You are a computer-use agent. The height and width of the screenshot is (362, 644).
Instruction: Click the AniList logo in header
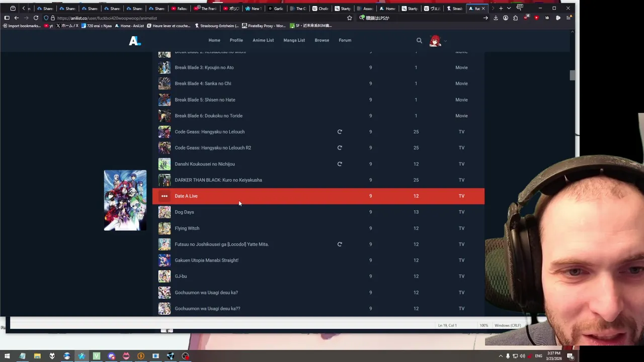pos(135,41)
